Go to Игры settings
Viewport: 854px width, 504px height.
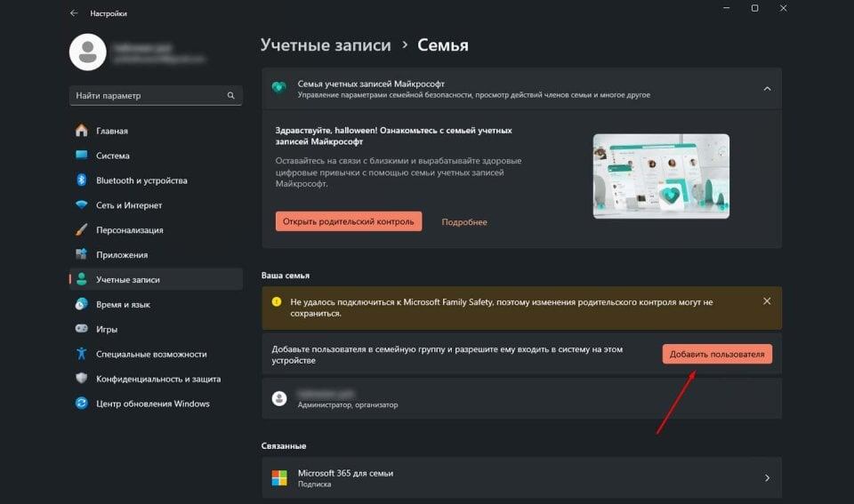point(156,329)
